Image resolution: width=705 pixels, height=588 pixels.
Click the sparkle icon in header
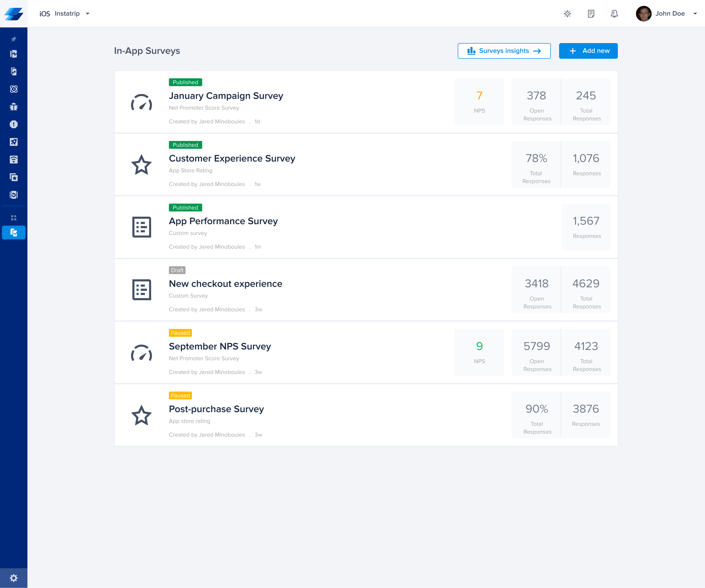click(x=567, y=14)
